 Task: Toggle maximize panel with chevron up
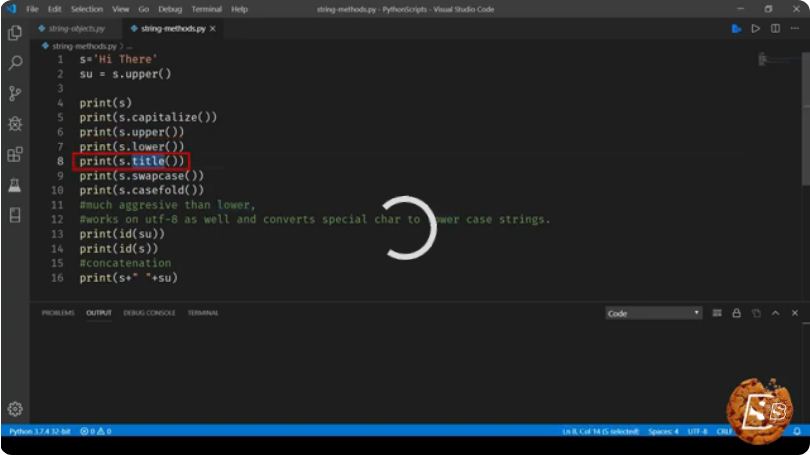775,313
